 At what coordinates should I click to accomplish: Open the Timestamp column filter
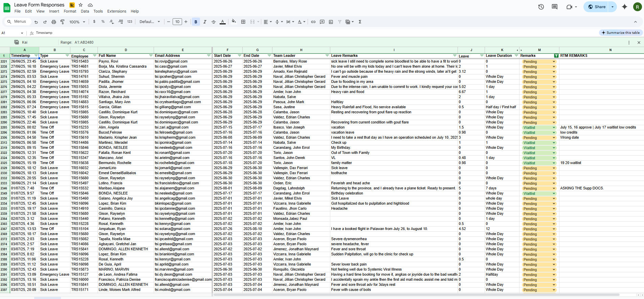(37, 56)
